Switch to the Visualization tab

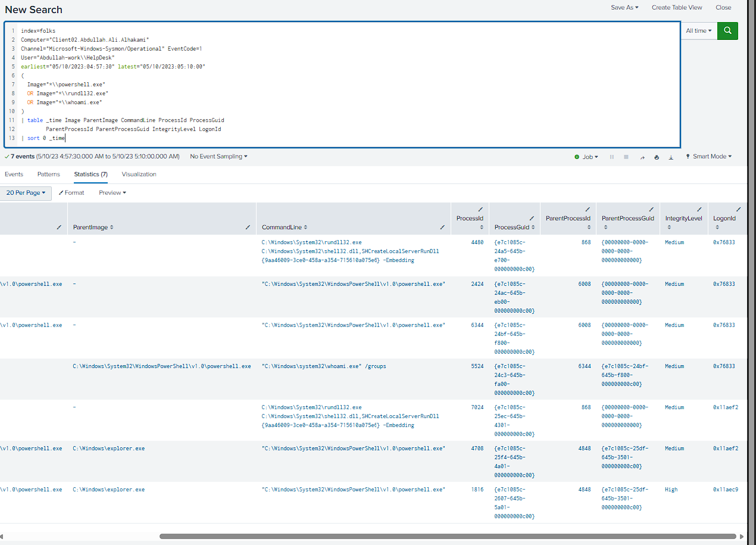click(139, 175)
